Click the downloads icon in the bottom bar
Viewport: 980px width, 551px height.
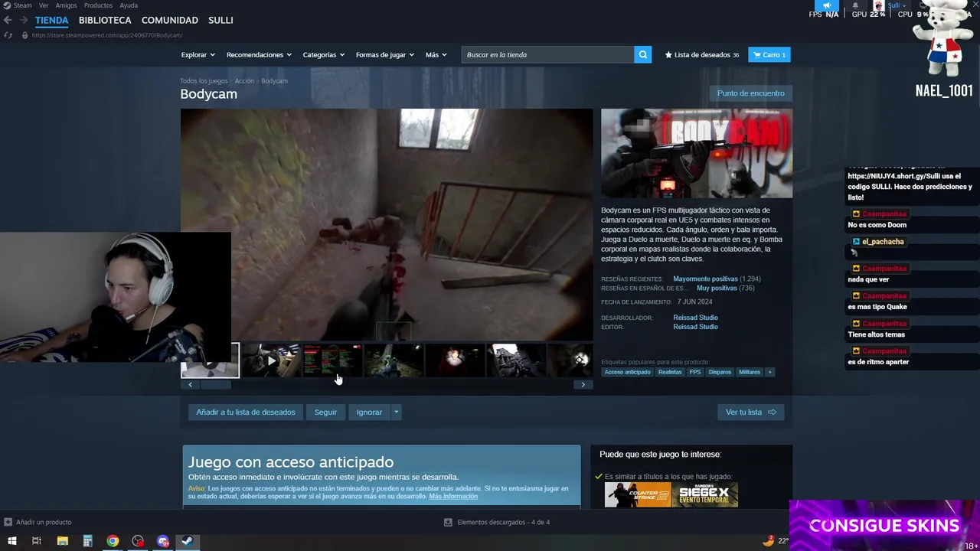(448, 522)
